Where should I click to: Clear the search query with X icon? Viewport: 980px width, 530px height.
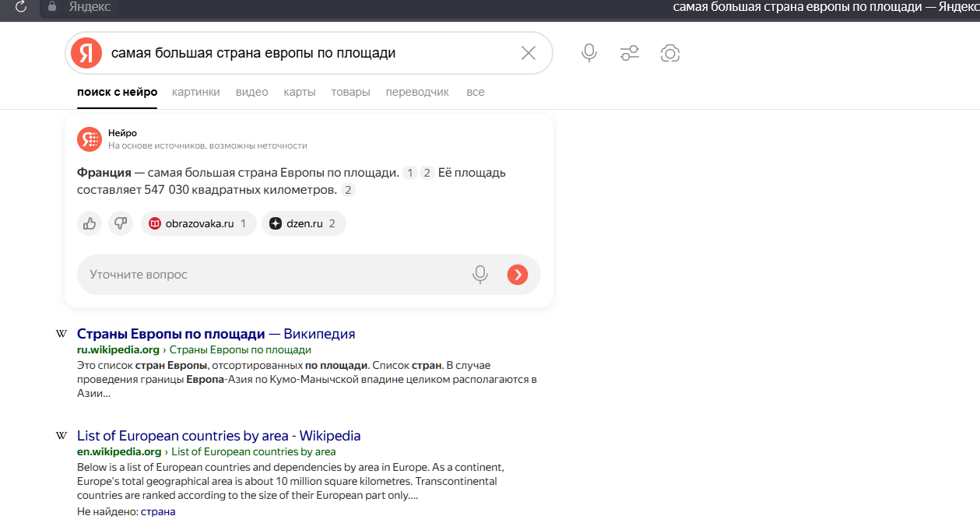pyautogui.click(x=528, y=53)
